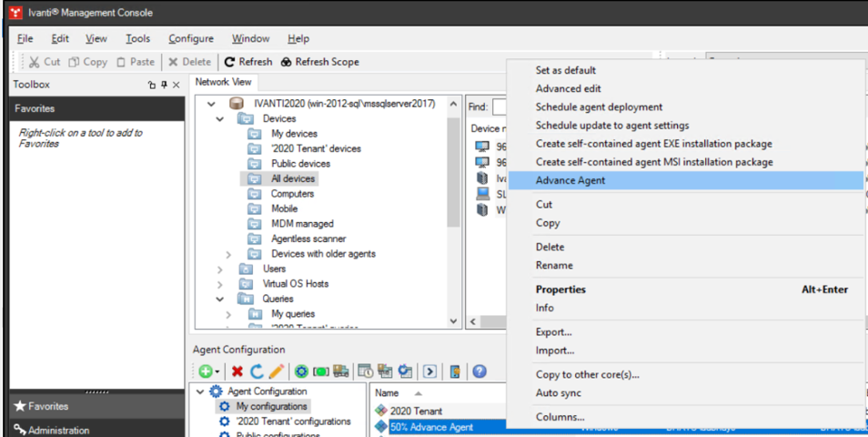Click network tree scrollbar down arrow
The height and width of the screenshot is (437, 868).
pos(453,320)
